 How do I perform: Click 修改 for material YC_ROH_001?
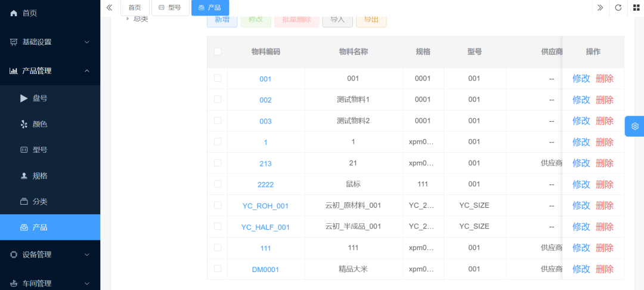(x=581, y=206)
